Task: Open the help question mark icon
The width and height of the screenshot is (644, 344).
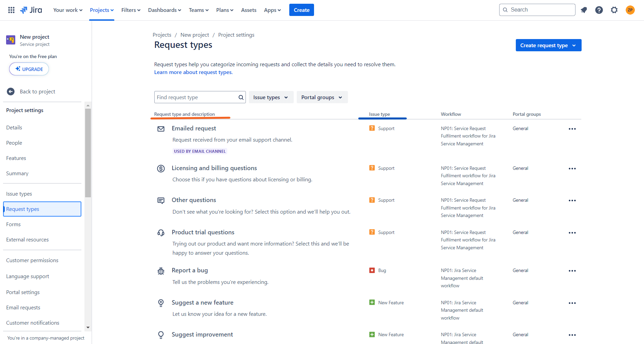Action: point(599,10)
